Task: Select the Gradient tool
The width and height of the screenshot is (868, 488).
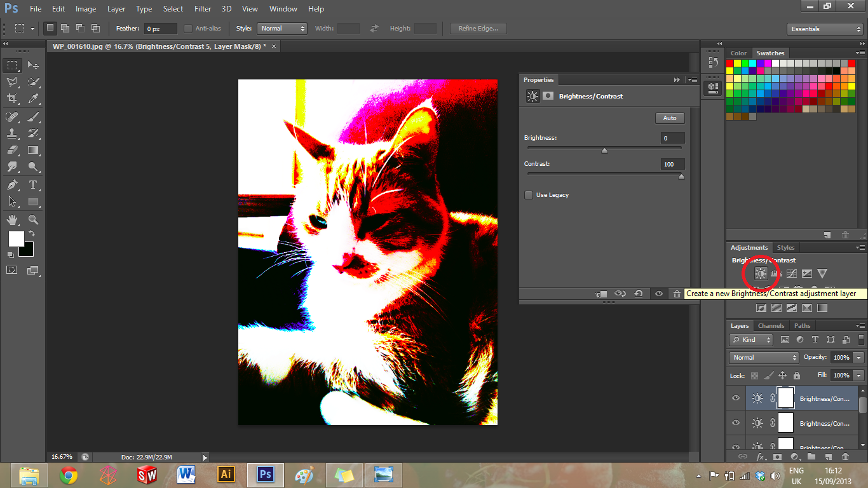Action: pyautogui.click(x=33, y=151)
